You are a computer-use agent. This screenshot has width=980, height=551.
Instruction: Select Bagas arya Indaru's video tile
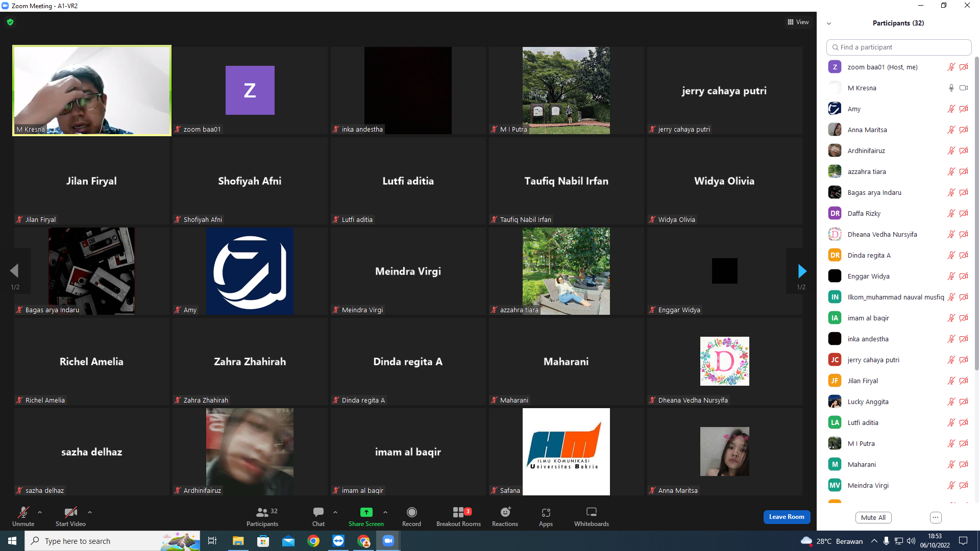92,271
